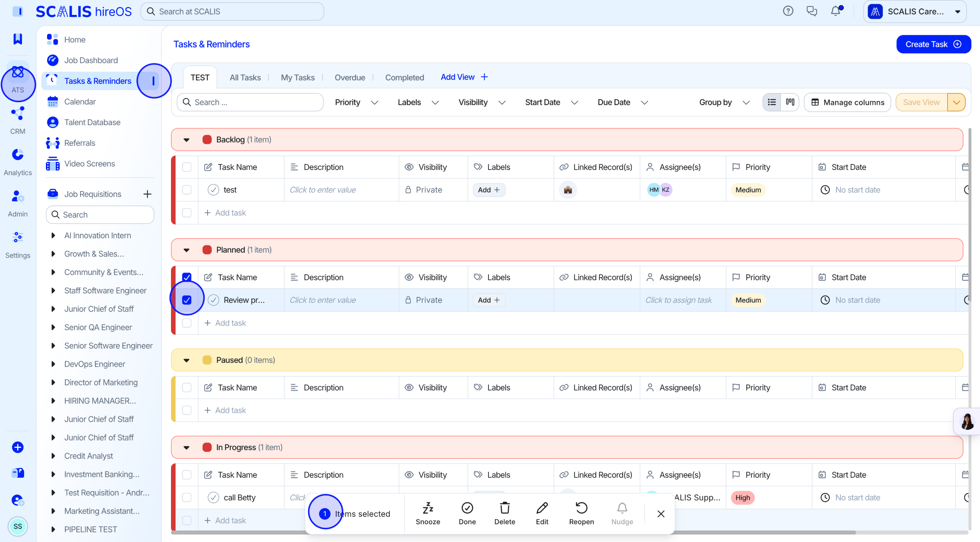Open the support agent avatar widget

click(x=967, y=421)
